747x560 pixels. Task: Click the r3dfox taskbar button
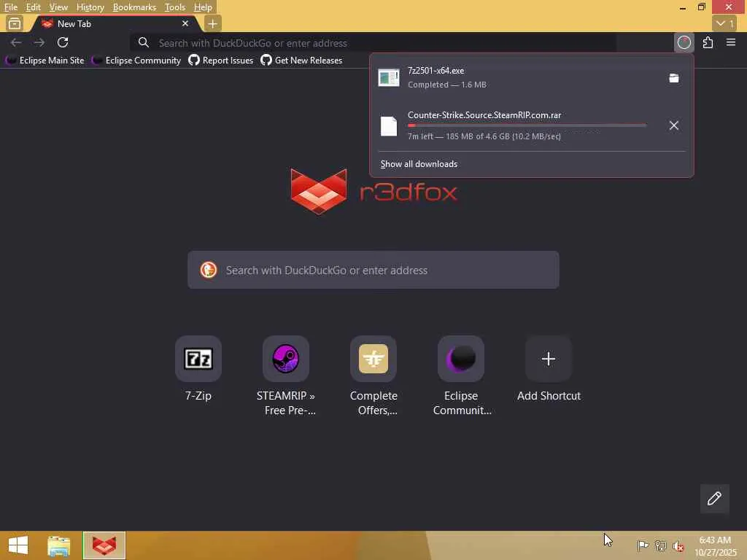(x=104, y=545)
